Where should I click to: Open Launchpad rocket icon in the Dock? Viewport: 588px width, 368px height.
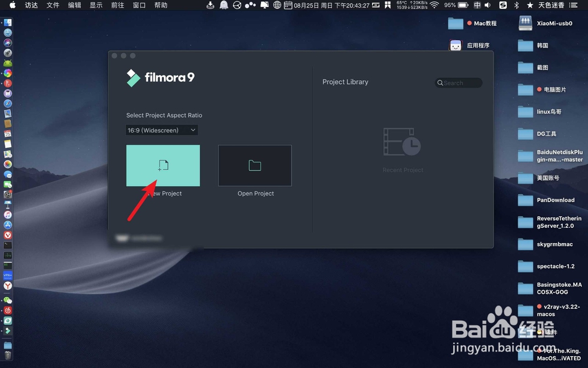[8, 53]
